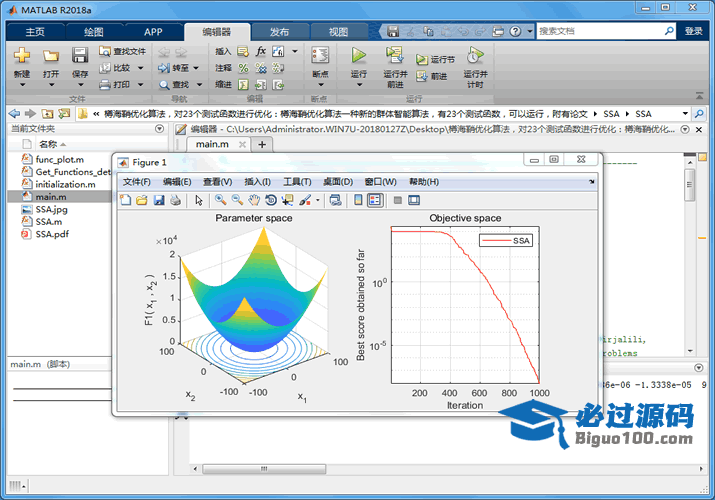This screenshot has height=500, width=715.
Task: Open the dropdown arrow beside 比较
Action: point(140,68)
